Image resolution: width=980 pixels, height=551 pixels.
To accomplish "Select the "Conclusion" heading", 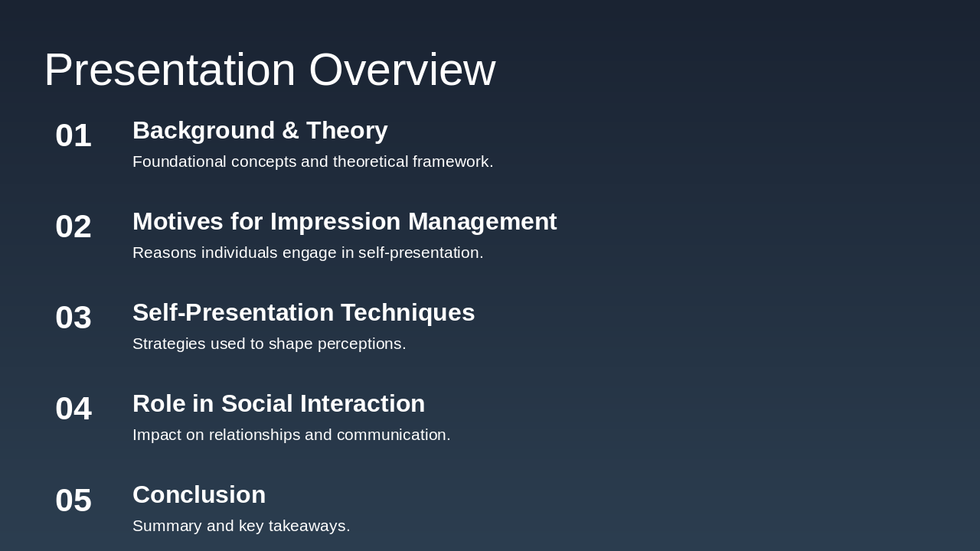I will coord(199,494).
